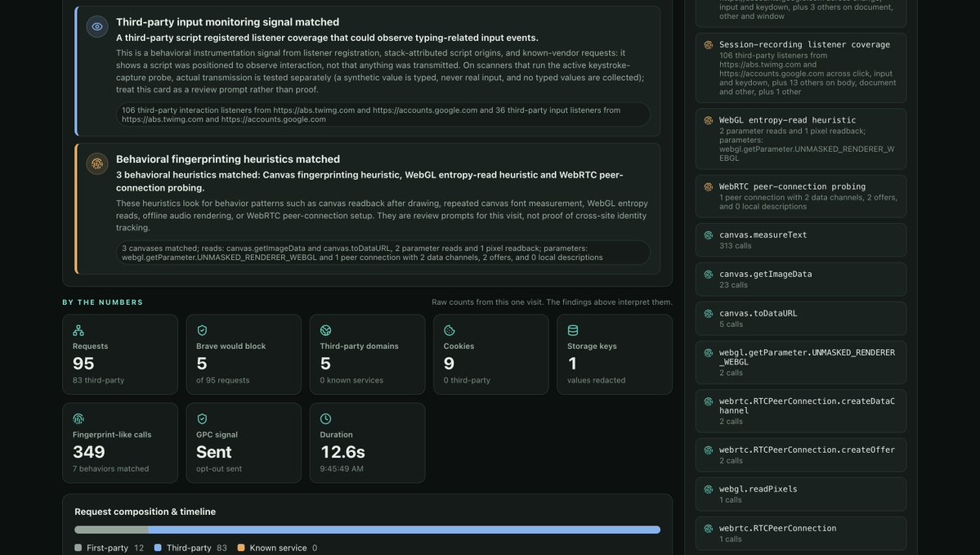Click the Fingerprint-like calls value 349
Viewport: 980px width, 555px height.
[89, 452]
